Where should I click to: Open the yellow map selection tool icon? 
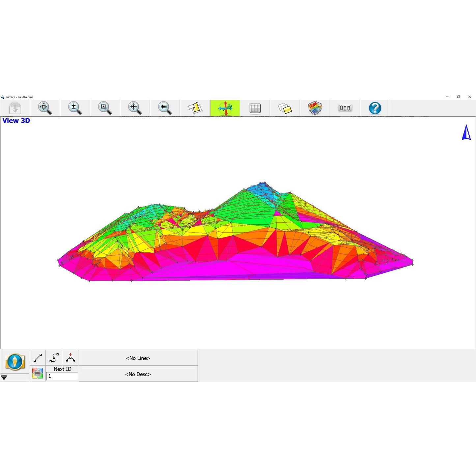coord(195,108)
